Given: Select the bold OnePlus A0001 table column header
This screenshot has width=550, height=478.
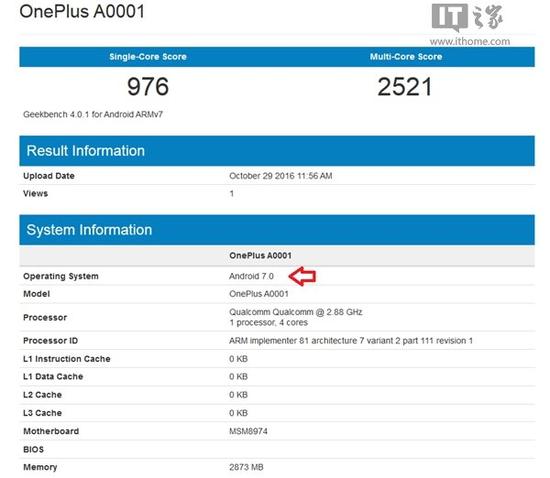Looking at the screenshot, I should 260,255.
